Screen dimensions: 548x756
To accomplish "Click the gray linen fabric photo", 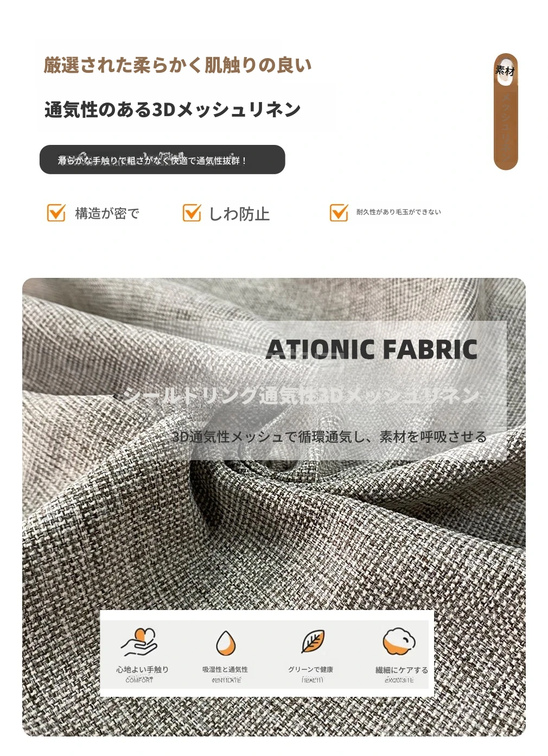I will [273, 507].
